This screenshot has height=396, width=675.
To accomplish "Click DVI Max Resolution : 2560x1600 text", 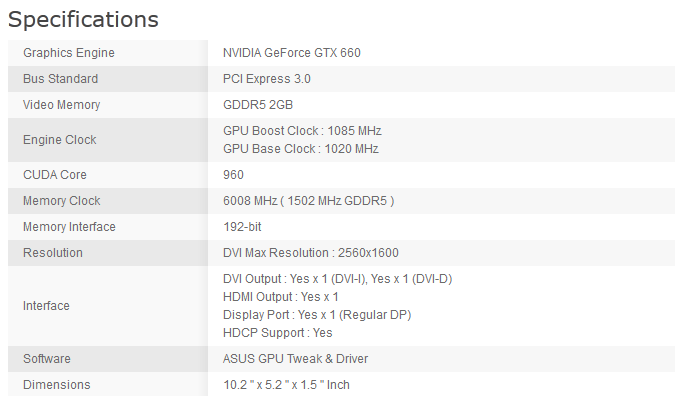I will (310, 253).
